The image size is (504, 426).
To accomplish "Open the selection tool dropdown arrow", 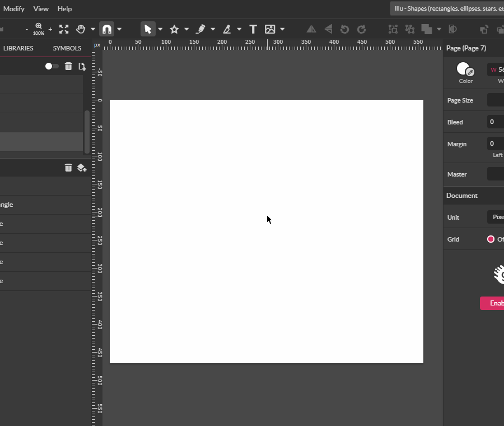I will pos(160,29).
